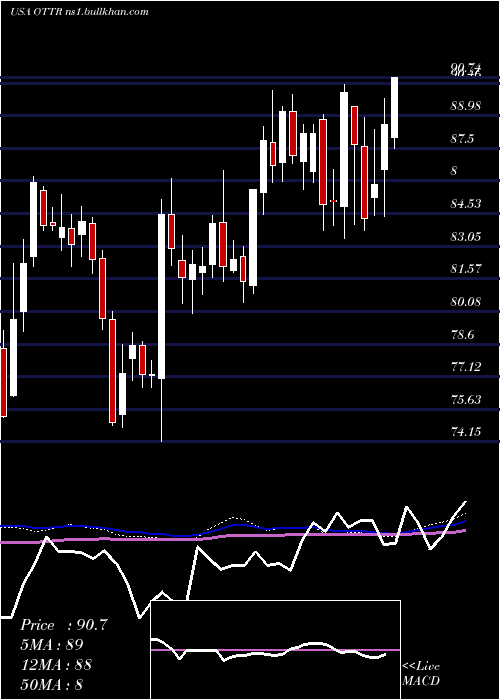The height and width of the screenshot is (700, 500).
Task: Select the 78.6 price axis label
Action: coord(462,334)
